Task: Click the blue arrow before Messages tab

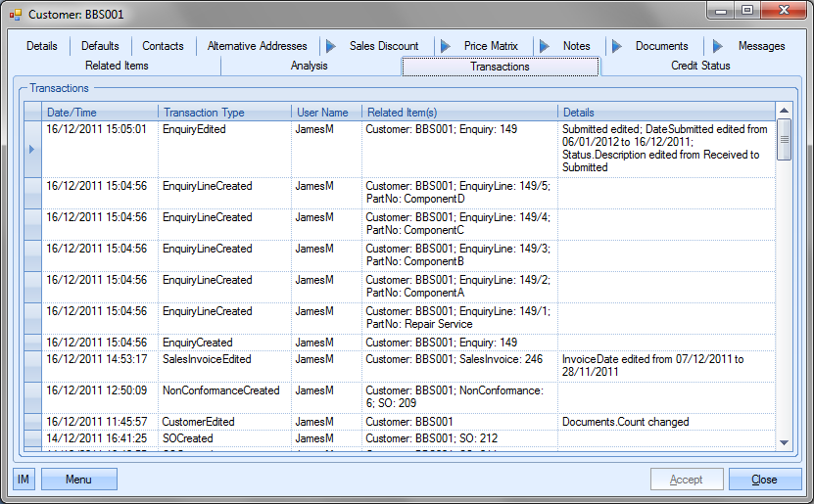Action: (x=718, y=46)
